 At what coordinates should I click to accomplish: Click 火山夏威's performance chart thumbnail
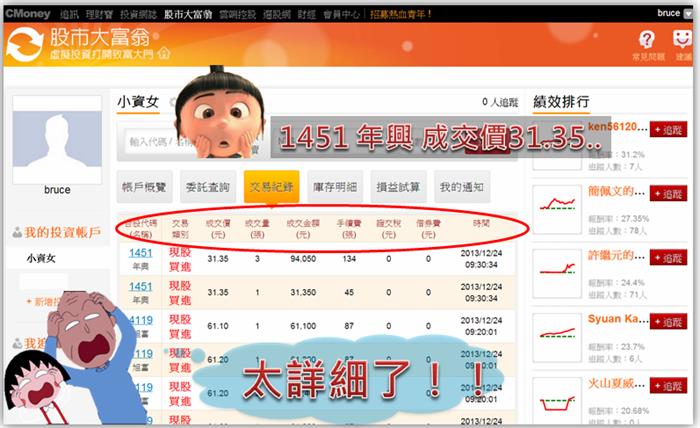tap(557, 400)
